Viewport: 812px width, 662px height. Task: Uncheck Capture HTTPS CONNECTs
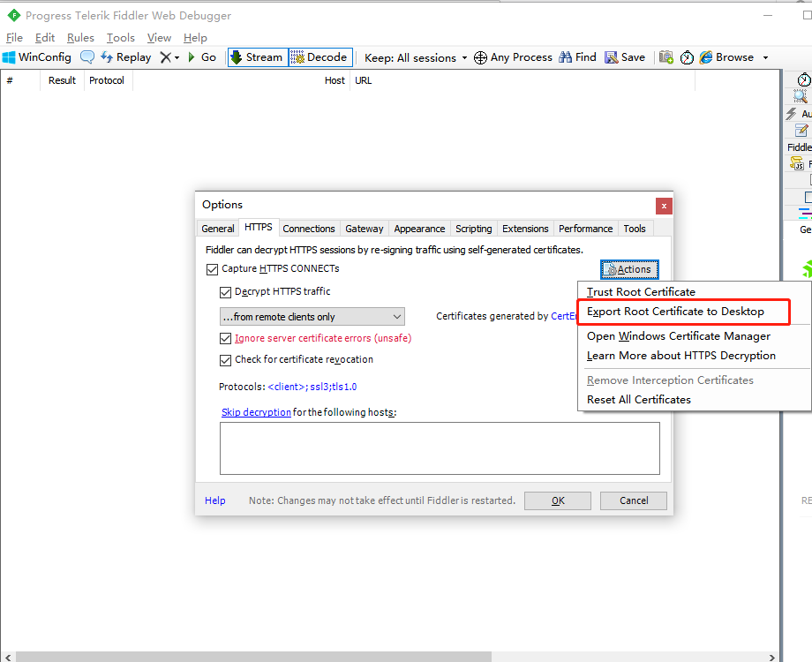coord(212,269)
